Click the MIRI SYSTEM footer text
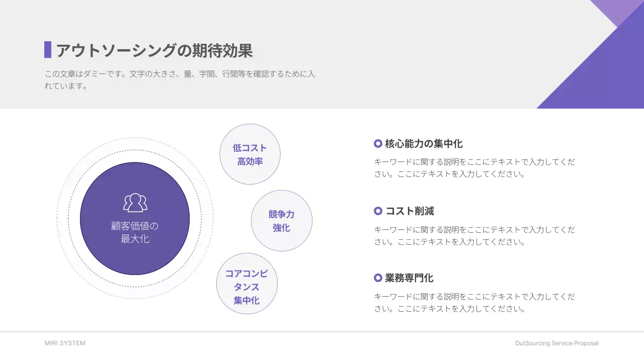The image size is (644, 362). click(x=64, y=343)
